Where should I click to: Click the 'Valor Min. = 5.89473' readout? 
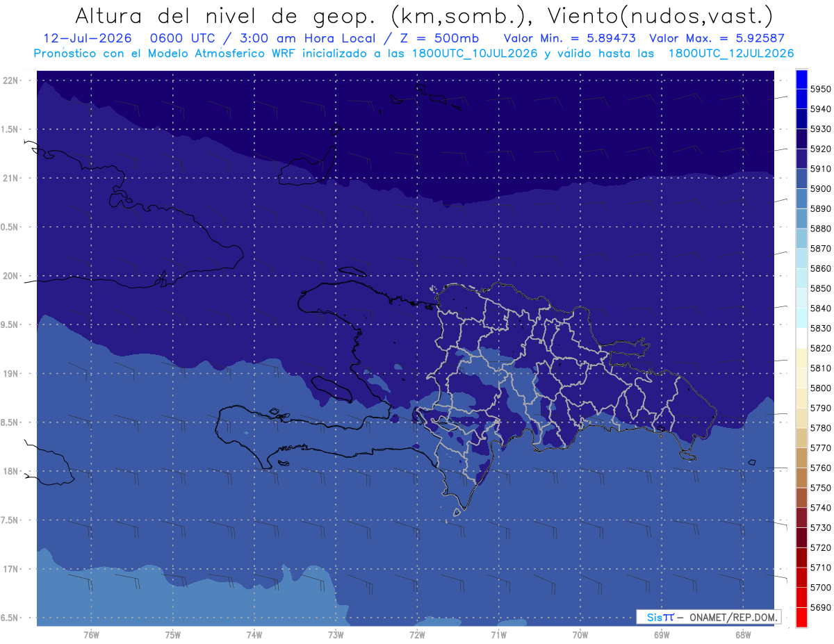(x=570, y=38)
